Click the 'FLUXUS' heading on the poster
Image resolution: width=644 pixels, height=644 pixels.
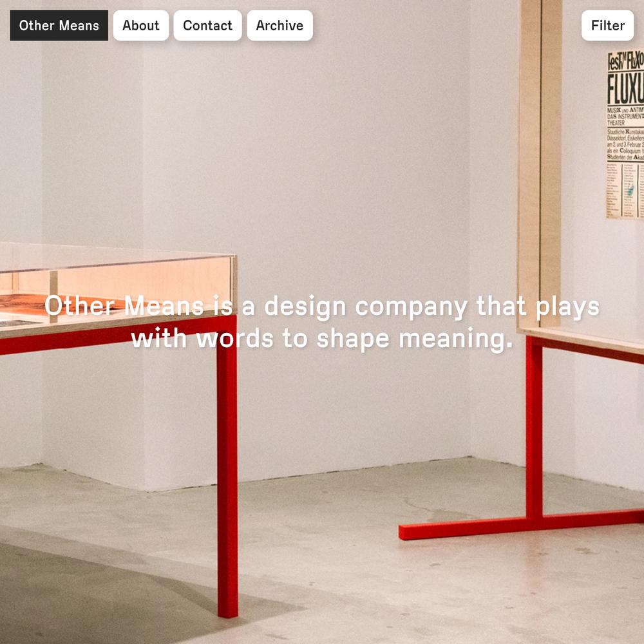[x=625, y=88]
